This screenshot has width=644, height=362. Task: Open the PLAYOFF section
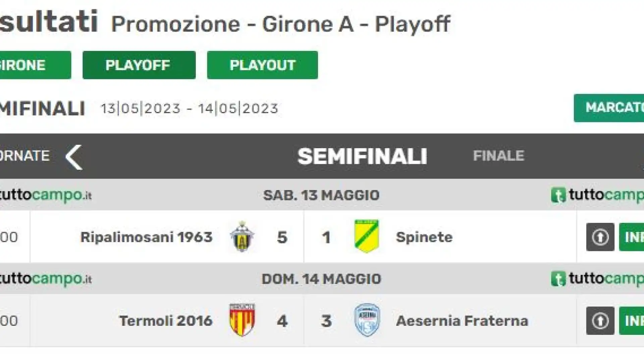[139, 65]
